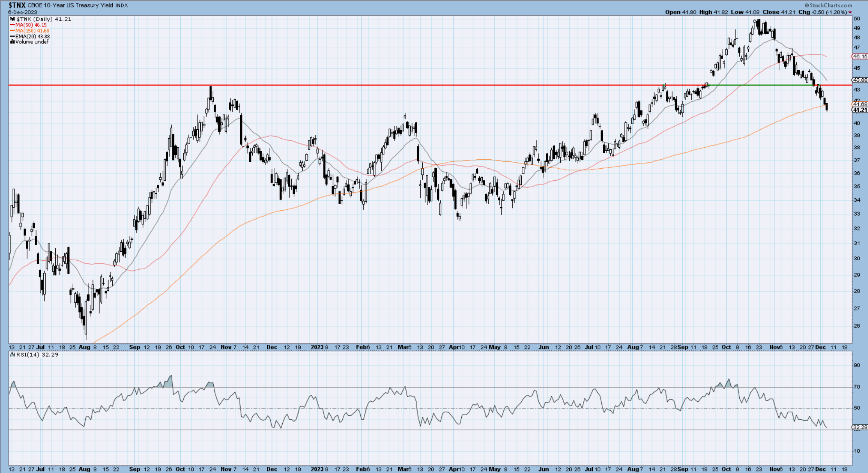Image resolution: width=868 pixels, height=473 pixels.
Task: Click the RSI(14) indicator label
Action: (x=27, y=355)
